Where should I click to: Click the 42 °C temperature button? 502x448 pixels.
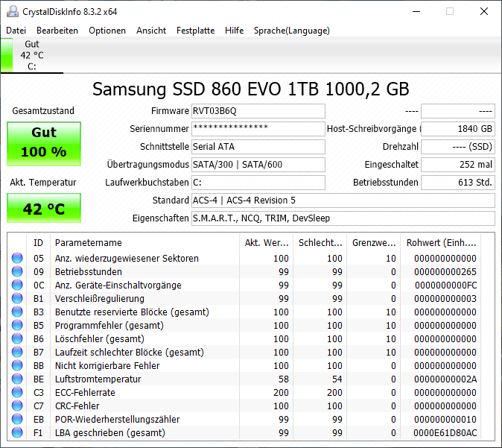point(44,208)
